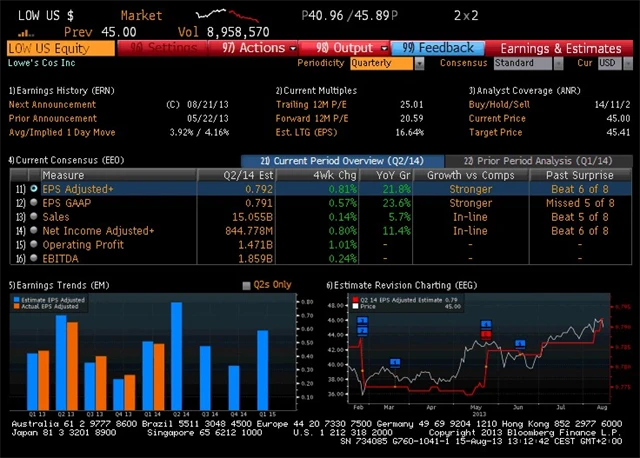Click the signal bars icon near Prev
640x458 pixels.
26,33
